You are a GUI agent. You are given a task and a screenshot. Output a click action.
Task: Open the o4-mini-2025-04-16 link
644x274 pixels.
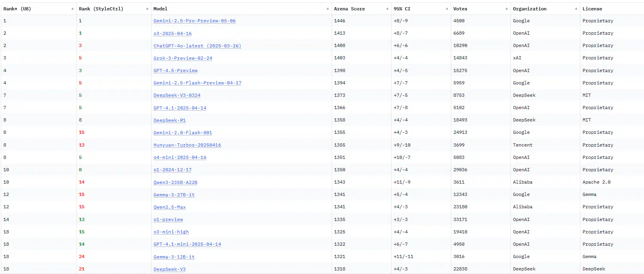coord(180,157)
